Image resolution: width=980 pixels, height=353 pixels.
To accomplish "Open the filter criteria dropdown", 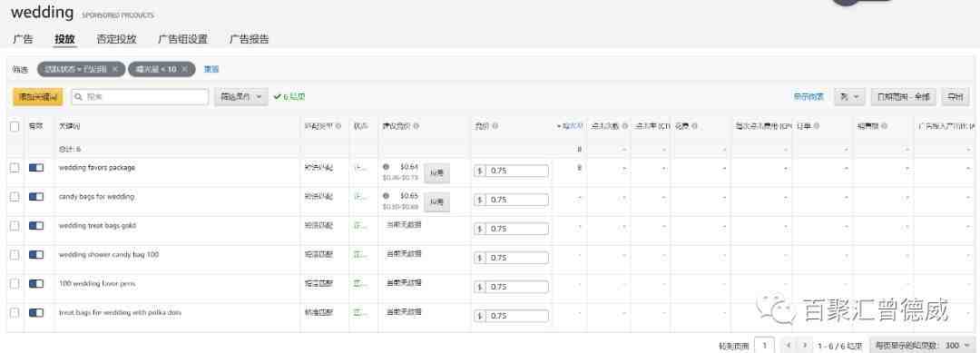I will coord(241,97).
